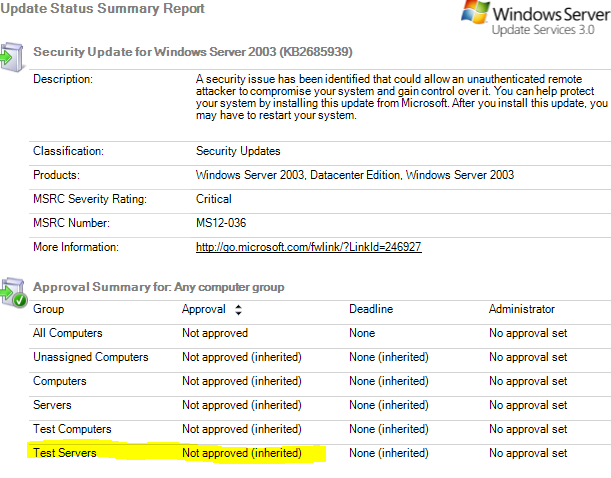
Task: Click the Security Updates classification value
Action: point(238,151)
